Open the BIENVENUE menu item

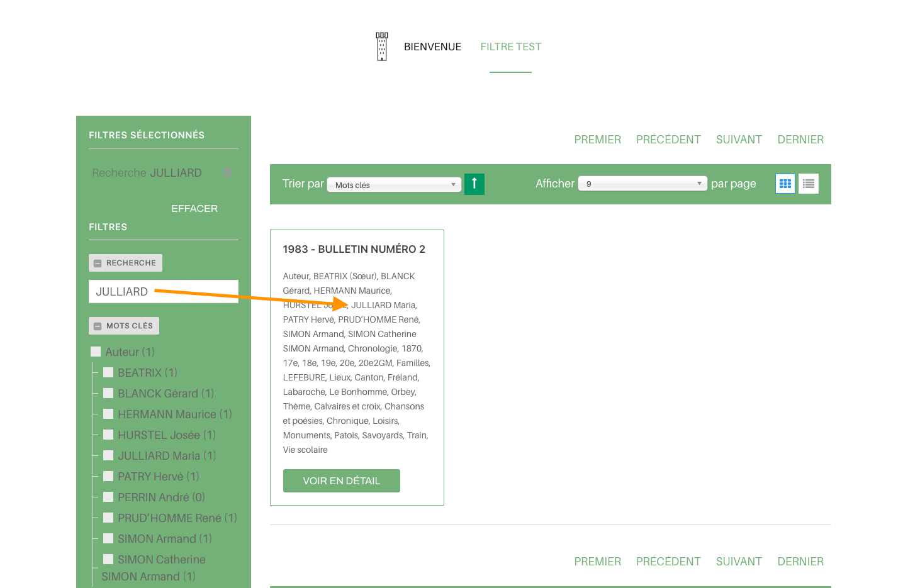tap(432, 47)
